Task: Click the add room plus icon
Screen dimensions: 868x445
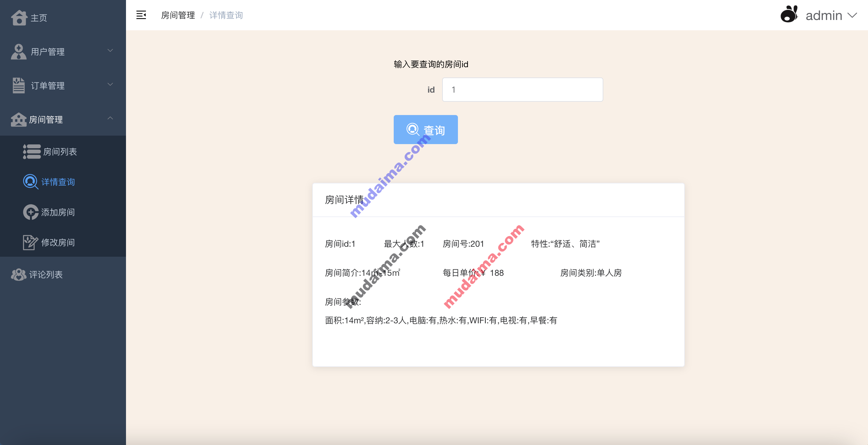Action: point(31,212)
